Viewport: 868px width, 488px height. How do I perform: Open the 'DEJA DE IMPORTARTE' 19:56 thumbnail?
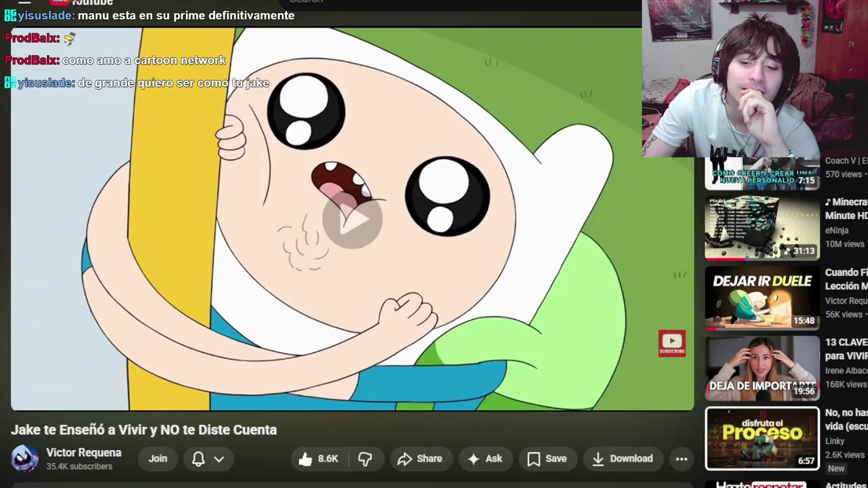(762, 368)
